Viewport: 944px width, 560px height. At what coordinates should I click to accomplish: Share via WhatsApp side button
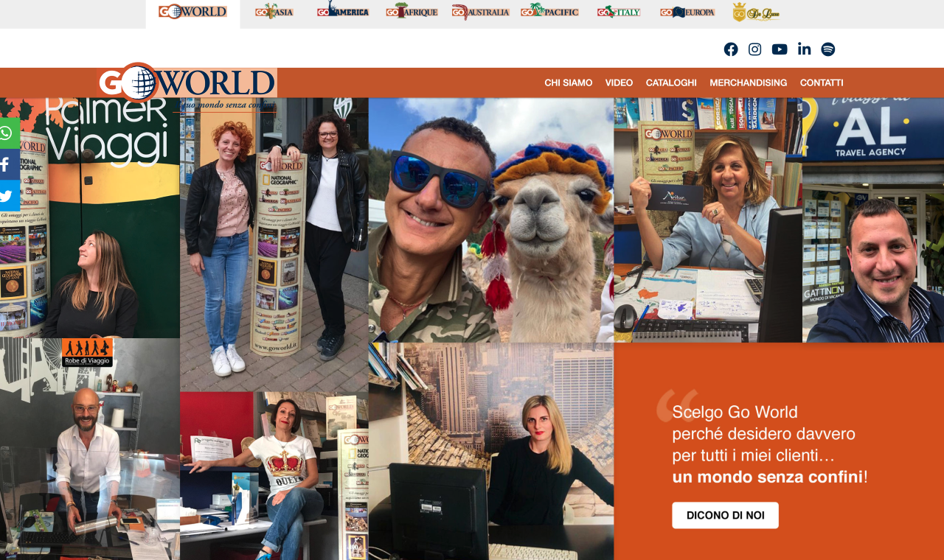[x=7, y=133]
